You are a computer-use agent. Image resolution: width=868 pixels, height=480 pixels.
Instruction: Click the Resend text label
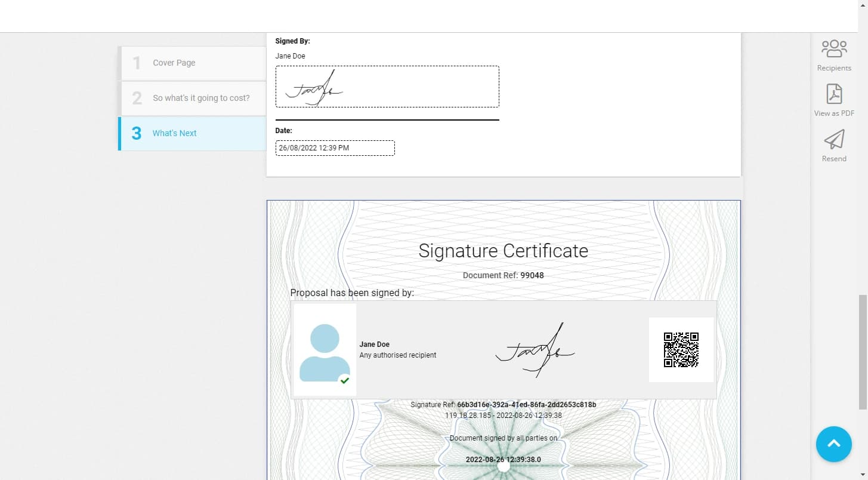pos(833,158)
